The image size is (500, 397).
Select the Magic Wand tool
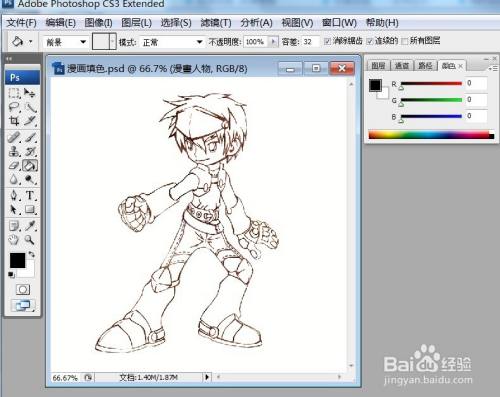[x=30, y=107]
